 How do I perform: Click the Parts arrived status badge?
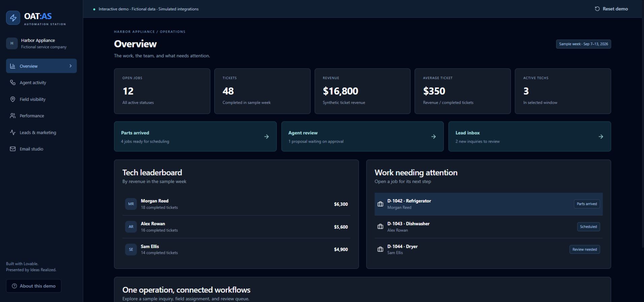point(587,204)
